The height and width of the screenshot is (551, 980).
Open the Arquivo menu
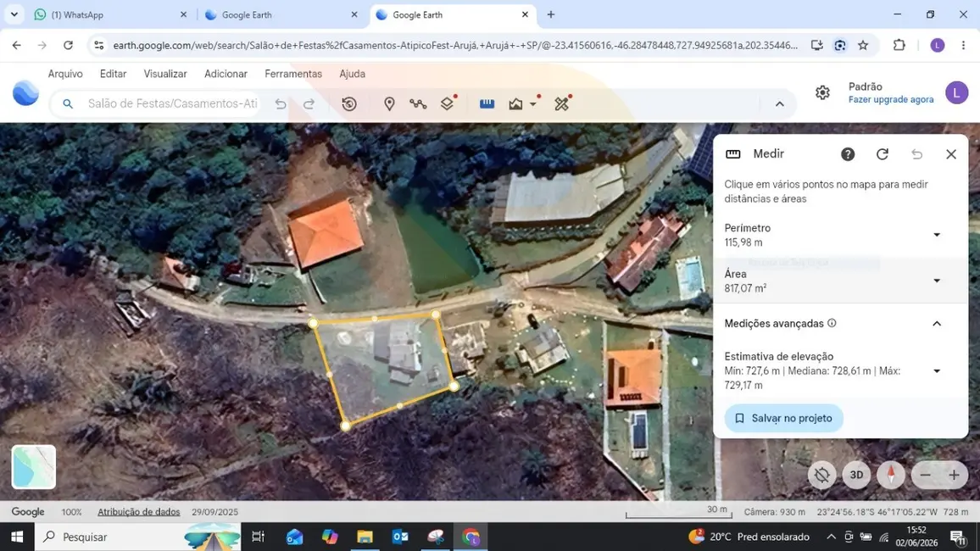(65, 74)
